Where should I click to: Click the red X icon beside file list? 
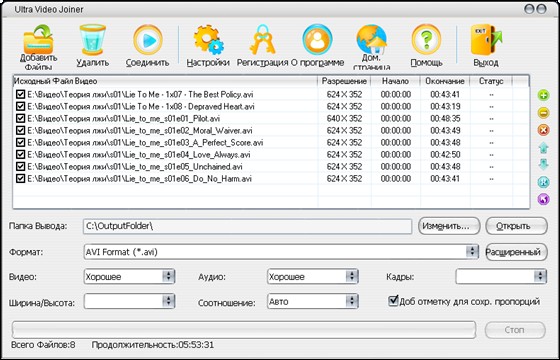(x=543, y=130)
